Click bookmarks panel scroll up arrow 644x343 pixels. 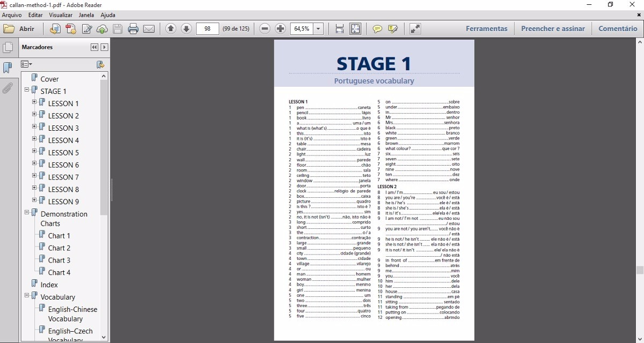click(104, 77)
